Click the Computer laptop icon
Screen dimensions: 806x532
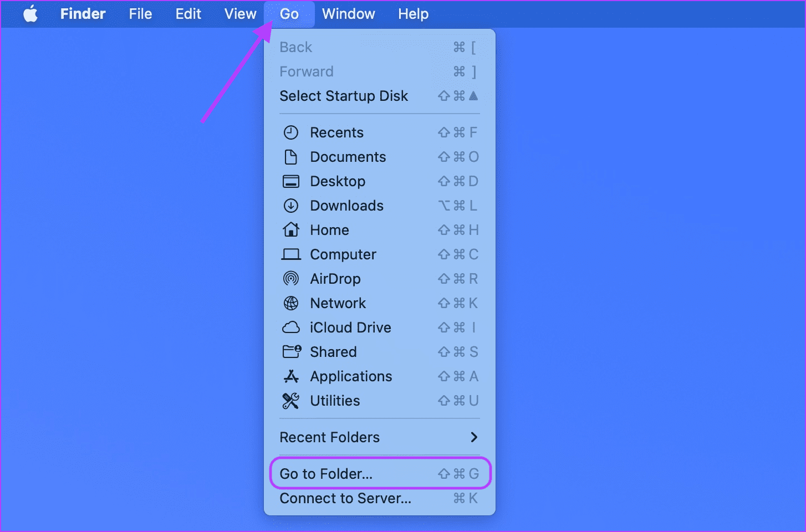(291, 254)
